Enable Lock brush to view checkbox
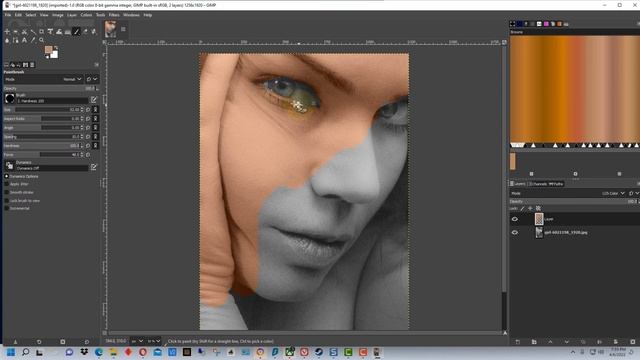 click(7, 200)
